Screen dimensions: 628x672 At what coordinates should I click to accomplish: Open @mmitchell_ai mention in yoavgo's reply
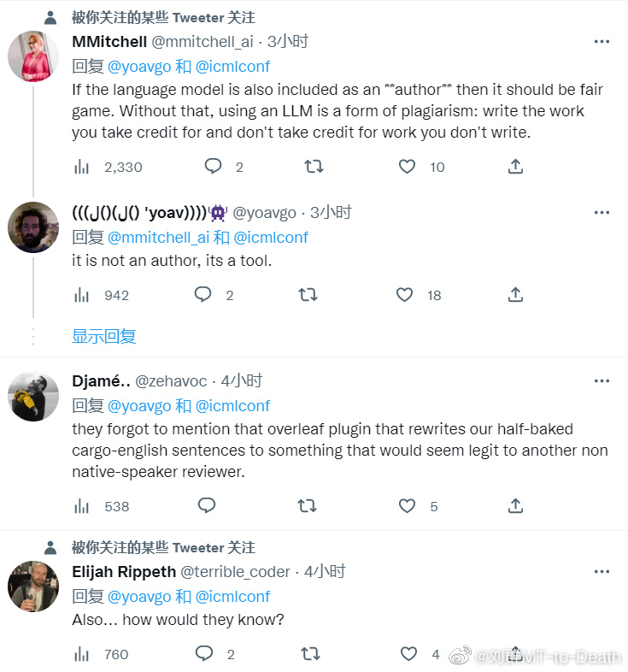tap(158, 237)
